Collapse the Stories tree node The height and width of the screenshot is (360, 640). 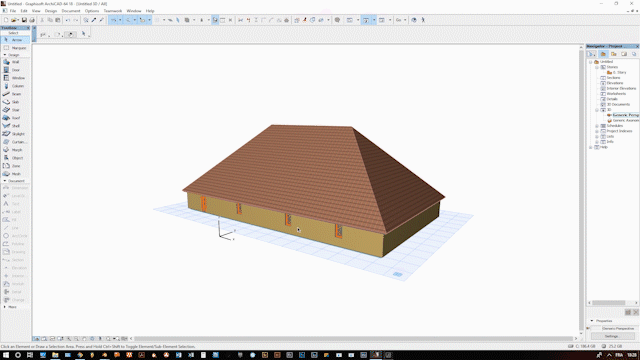coord(597,67)
